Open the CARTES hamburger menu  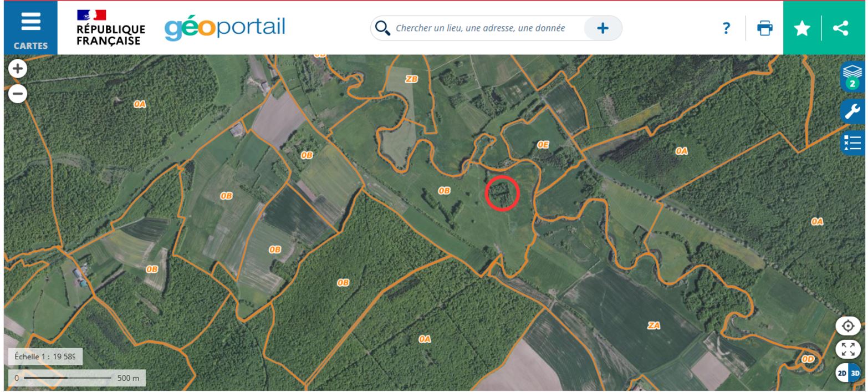30,28
